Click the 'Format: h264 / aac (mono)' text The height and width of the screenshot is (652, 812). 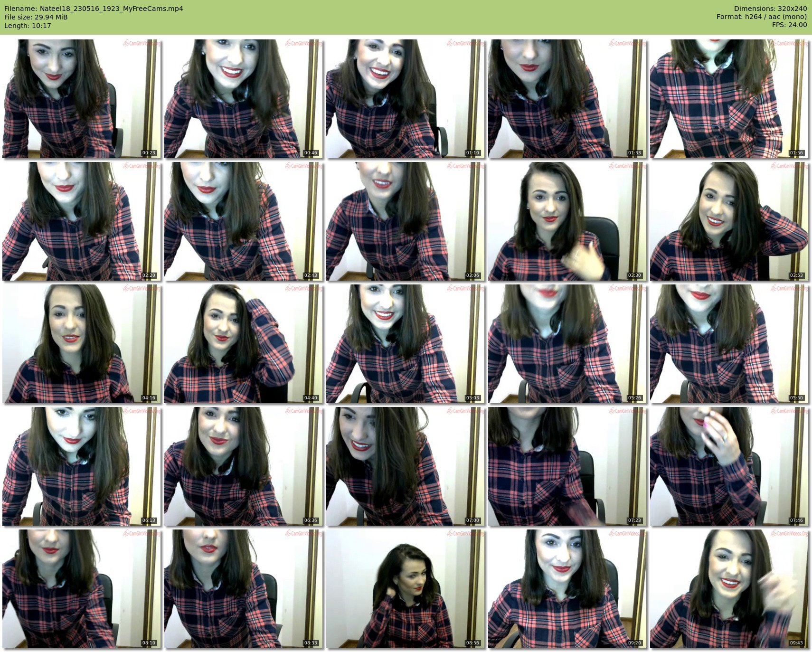click(762, 17)
